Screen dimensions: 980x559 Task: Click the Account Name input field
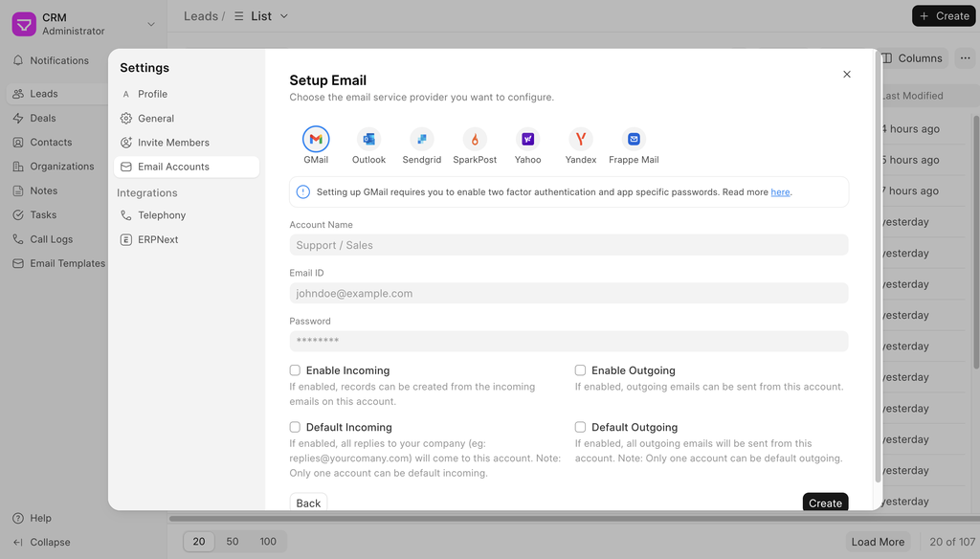click(568, 245)
